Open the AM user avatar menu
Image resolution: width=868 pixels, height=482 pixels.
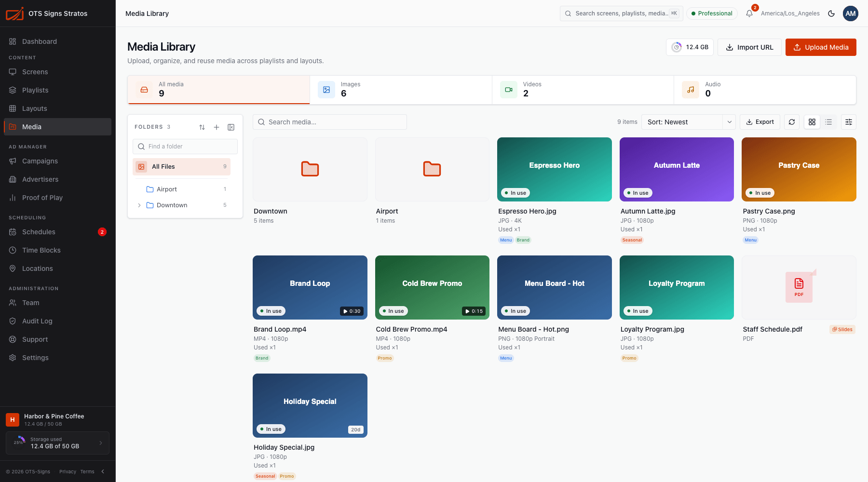pyautogui.click(x=851, y=13)
